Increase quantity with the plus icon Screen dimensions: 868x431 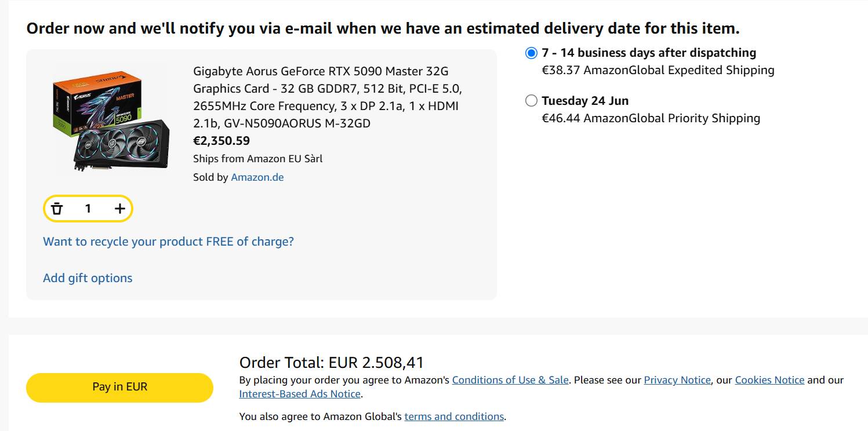click(x=119, y=209)
